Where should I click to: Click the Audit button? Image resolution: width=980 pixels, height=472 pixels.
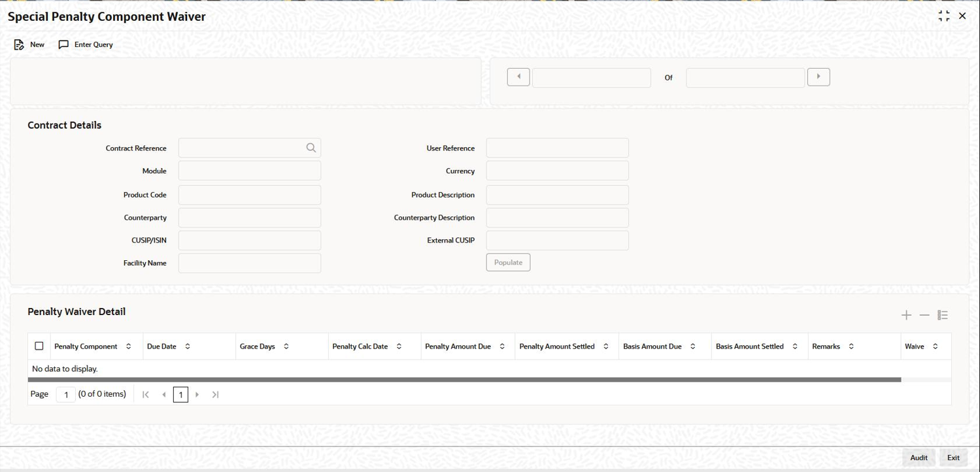coord(919,458)
